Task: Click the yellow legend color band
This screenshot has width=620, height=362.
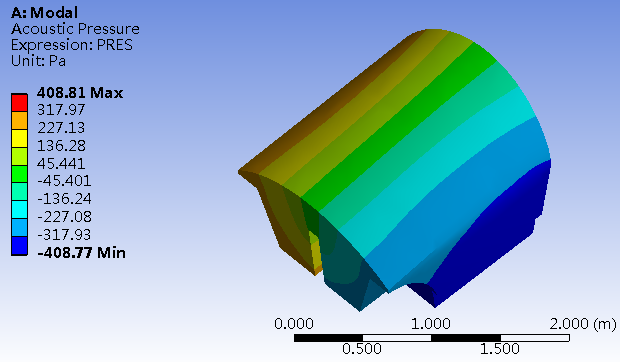Action: coord(19,139)
